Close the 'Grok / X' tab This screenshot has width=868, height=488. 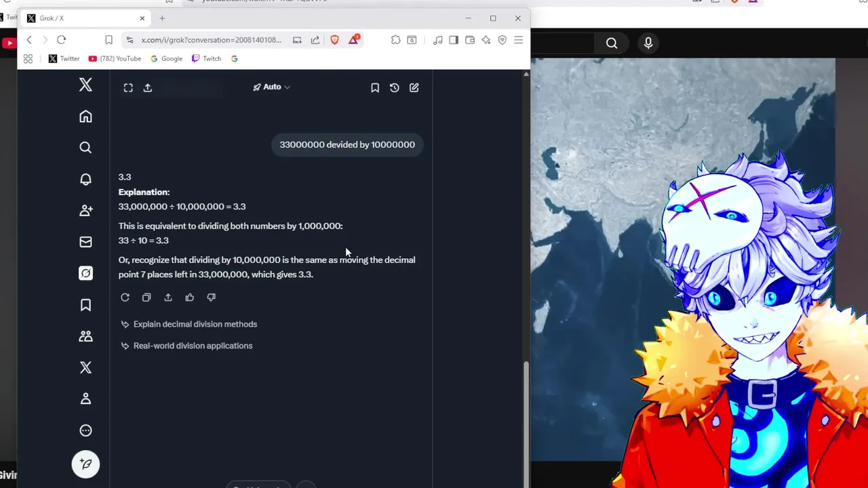point(142,18)
